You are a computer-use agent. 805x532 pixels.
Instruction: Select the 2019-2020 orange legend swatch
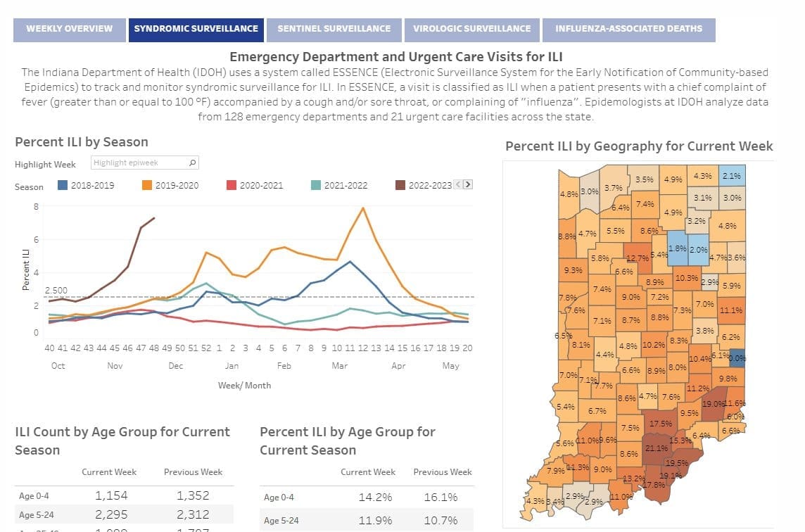coord(147,185)
